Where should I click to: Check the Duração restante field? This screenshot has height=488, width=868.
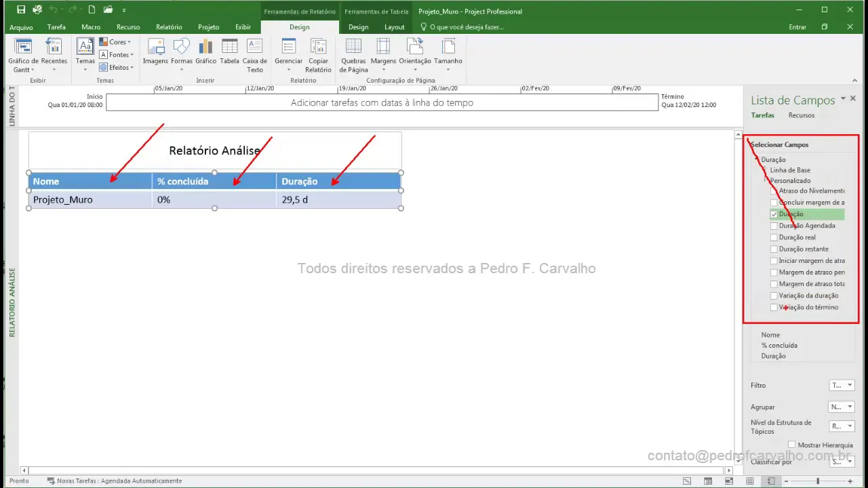[774, 249]
